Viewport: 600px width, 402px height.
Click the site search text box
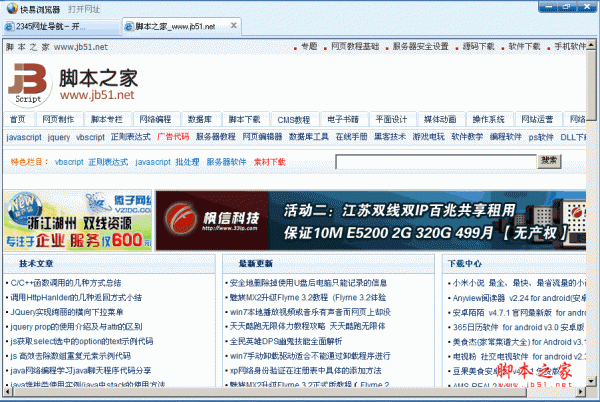tap(436, 162)
